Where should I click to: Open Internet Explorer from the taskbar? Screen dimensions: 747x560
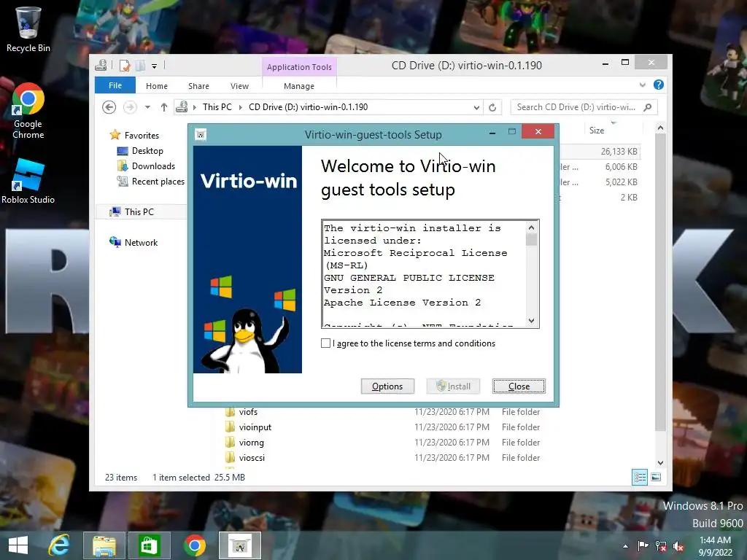[59, 545]
